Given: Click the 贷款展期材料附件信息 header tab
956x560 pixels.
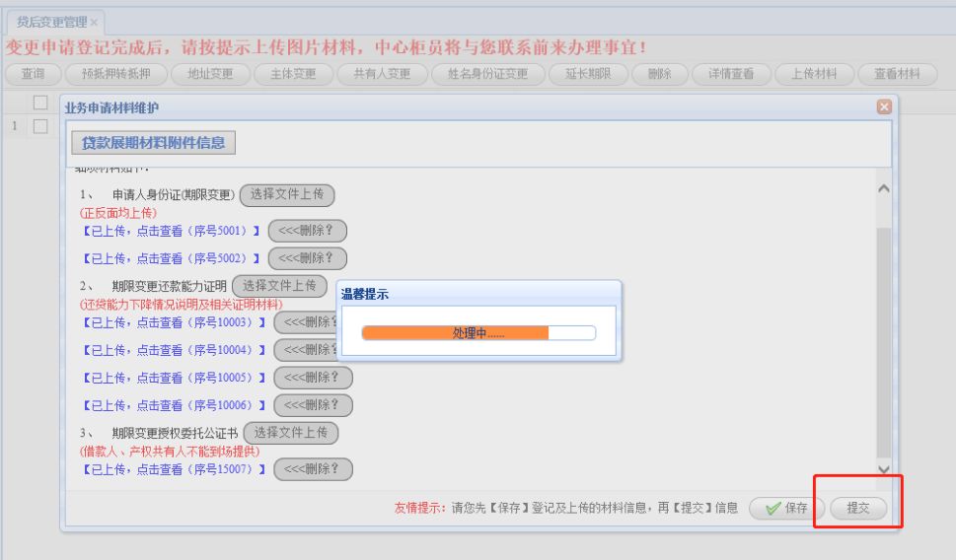Looking at the screenshot, I should [153, 143].
